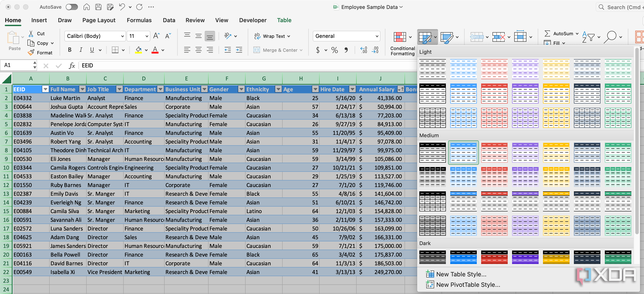Undo the last action

click(122, 7)
